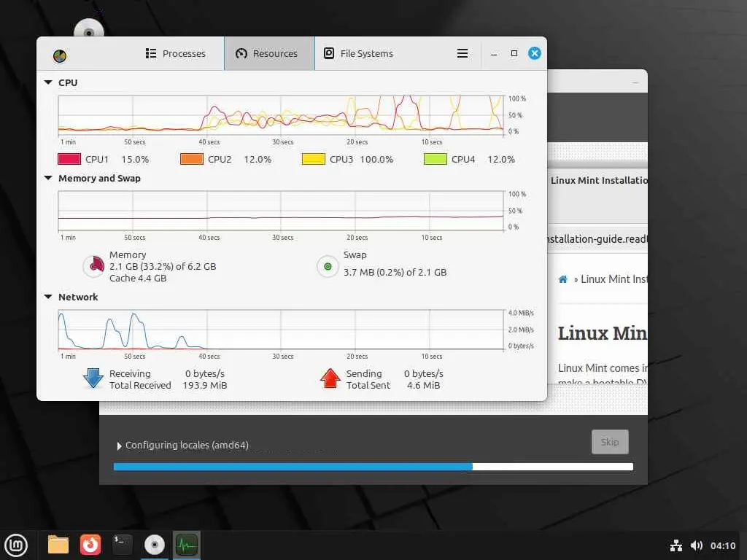Viewport: 747px width, 560px height.
Task: Click the Cache 4.4 GB text
Action: point(138,278)
